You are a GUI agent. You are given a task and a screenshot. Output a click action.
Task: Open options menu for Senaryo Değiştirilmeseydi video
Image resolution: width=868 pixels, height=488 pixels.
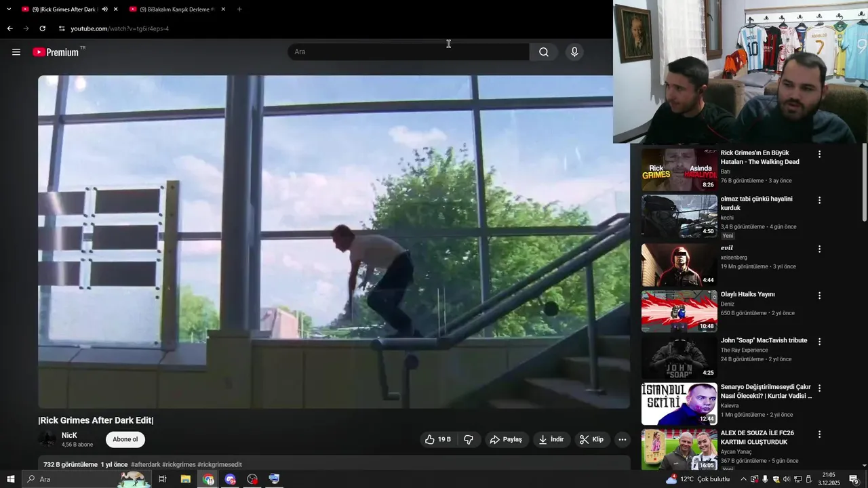click(819, 388)
